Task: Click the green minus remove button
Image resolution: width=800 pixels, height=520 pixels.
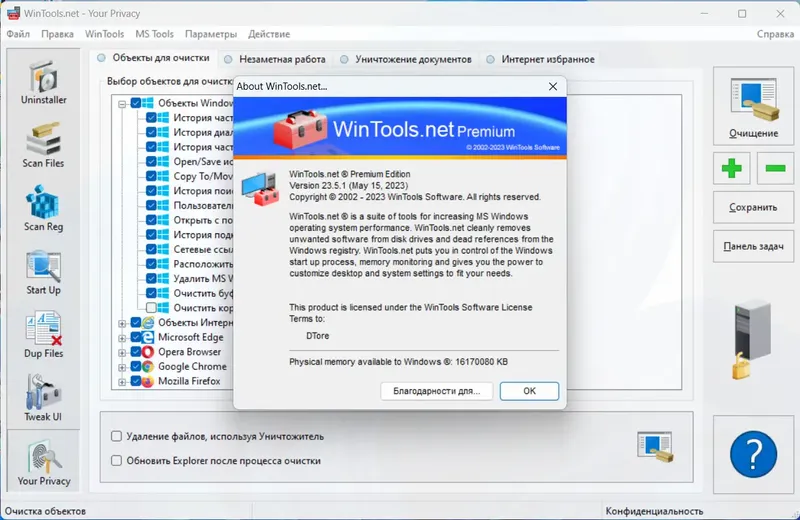Action: pyautogui.click(x=775, y=168)
